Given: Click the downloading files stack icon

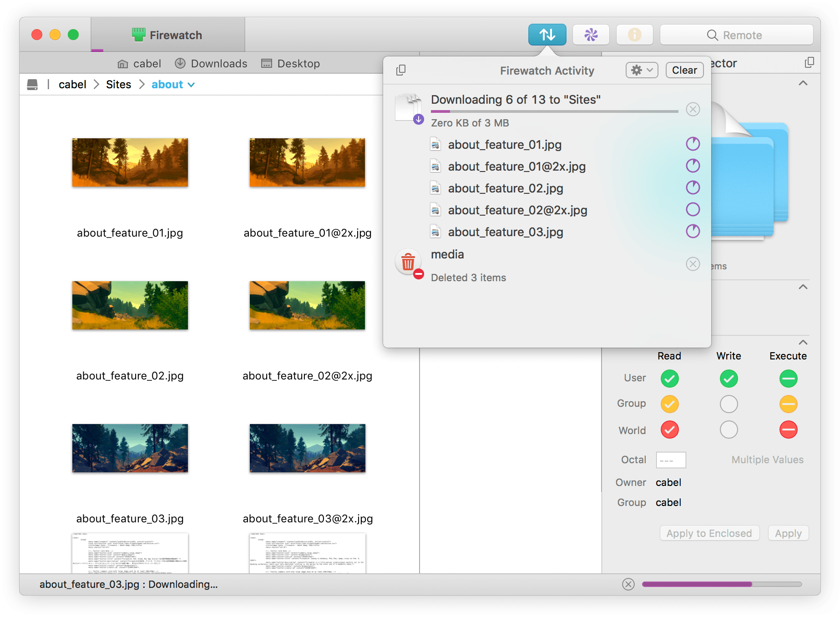Looking at the screenshot, I should [x=409, y=109].
